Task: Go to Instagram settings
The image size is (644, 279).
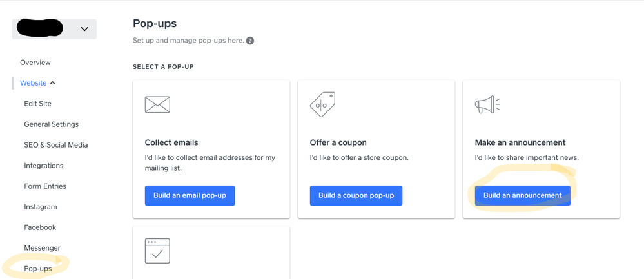Action: click(x=41, y=207)
